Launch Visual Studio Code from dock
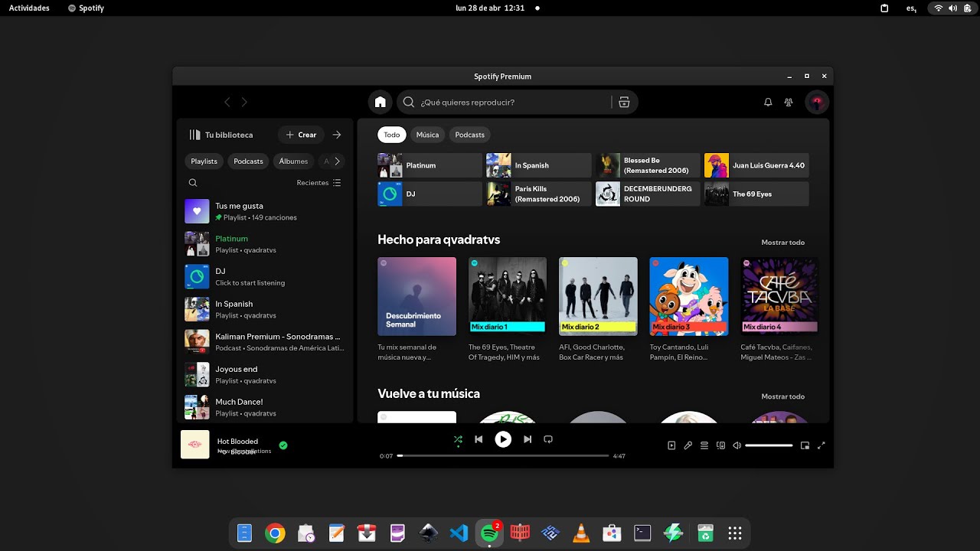This screenshot has height=551, width=980. pyautogui.click(x=459, y=533)
